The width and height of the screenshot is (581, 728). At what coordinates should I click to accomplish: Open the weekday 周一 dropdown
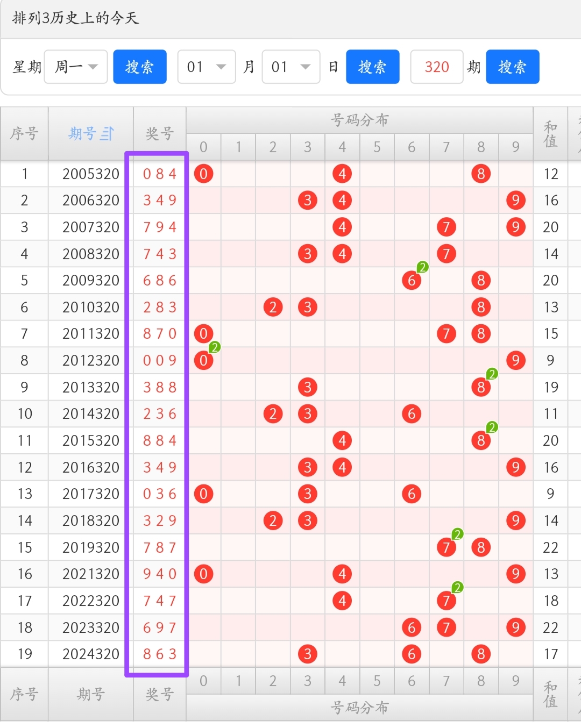pos(76,67)
